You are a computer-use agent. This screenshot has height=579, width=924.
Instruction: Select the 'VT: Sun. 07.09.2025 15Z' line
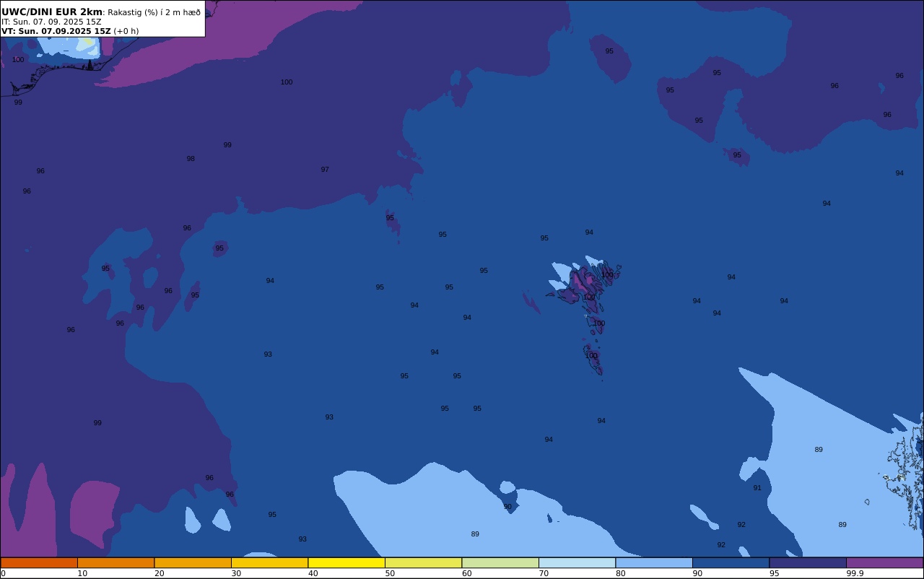(x=56, y=31)
